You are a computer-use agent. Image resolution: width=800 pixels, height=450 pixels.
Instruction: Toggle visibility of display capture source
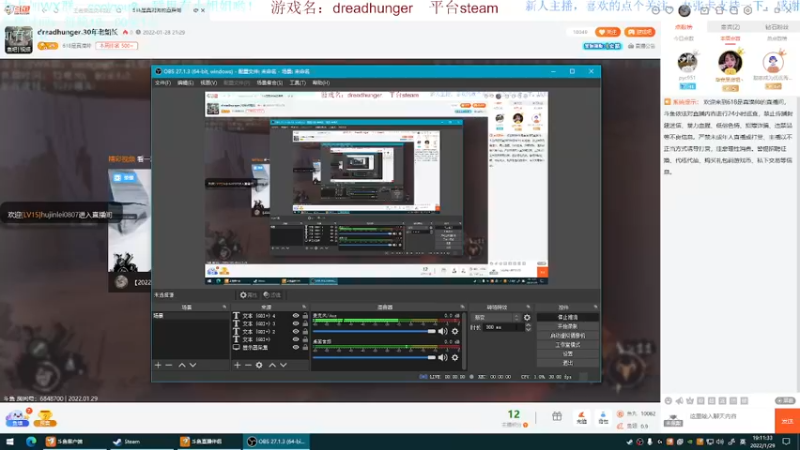coord(295,347)
